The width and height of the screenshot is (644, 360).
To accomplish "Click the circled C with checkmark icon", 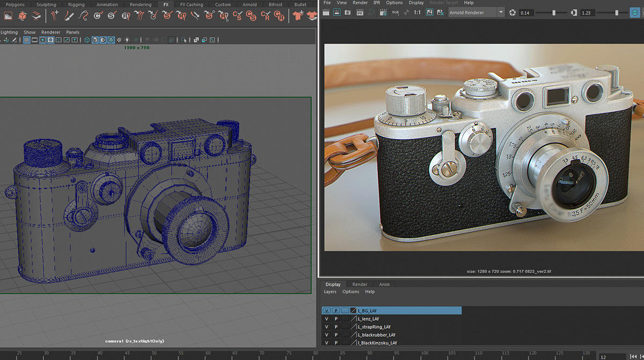I will click(98, 16).
